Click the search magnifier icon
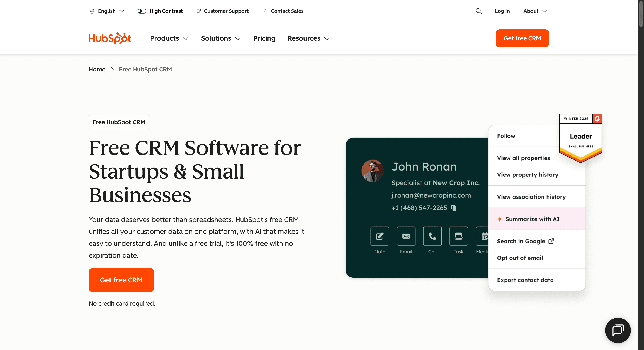This screenshot has width=644, height=350. (x=478, y=11)
